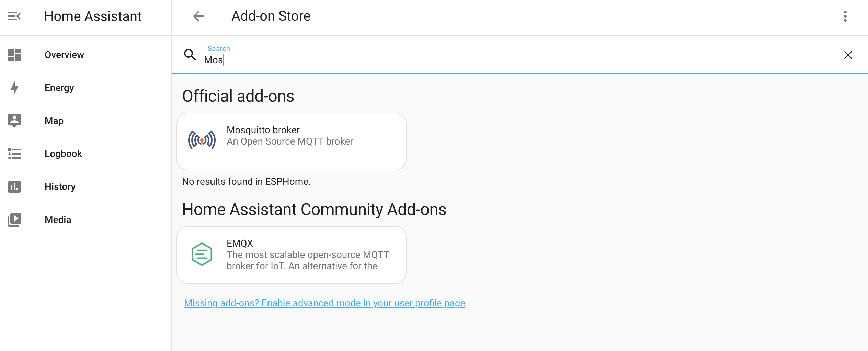Viewport: 868px width, 351px height.
Task: Navigate to Energy in the sidebar
Action: pos(59,88)
